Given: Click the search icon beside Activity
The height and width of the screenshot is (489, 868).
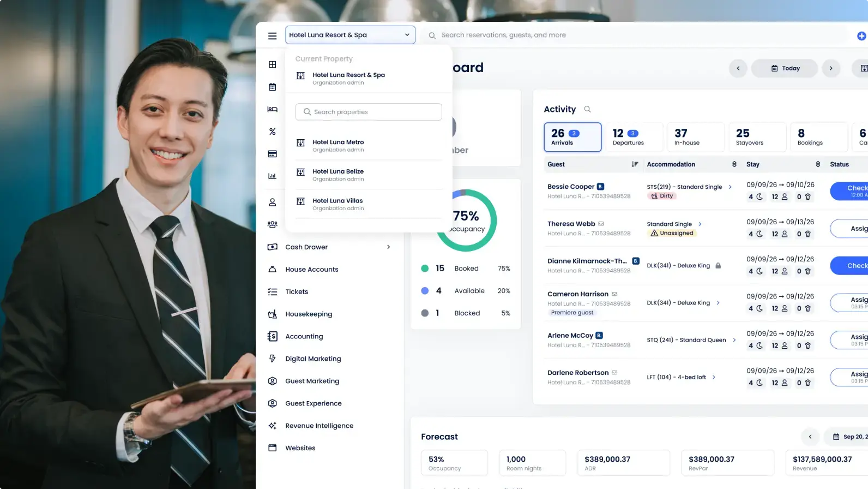Looking at the screenshot, I should [587, 109].
